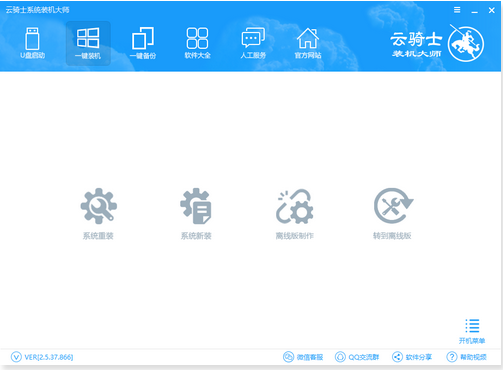The height and width of the screenshot is (370, 503).
Task: Go to 官方网站 official website
Action: pos(308,43)
